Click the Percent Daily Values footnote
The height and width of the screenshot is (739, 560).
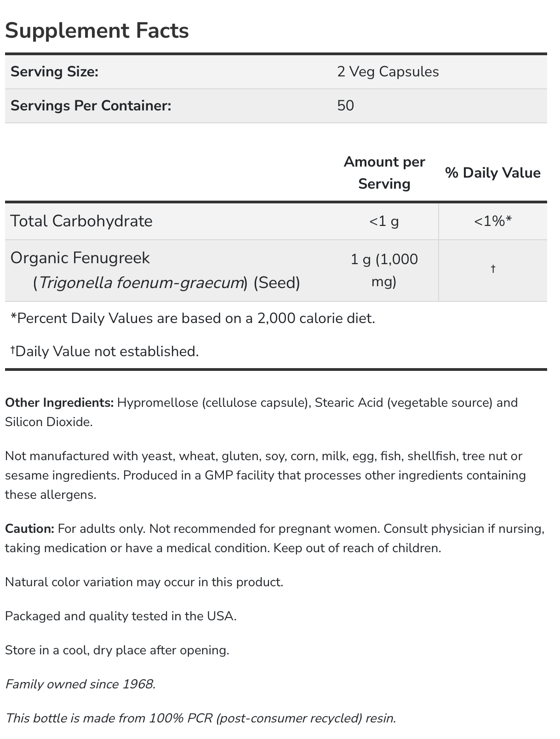click(193, 318)
